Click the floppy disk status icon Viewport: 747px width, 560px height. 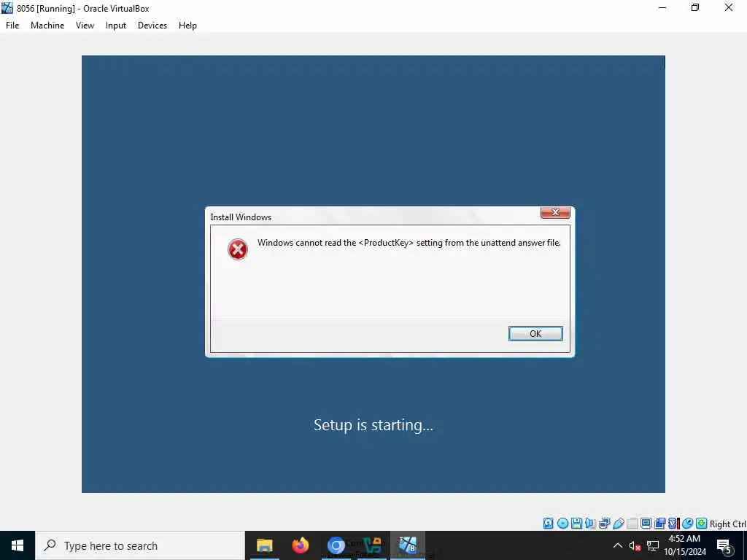pos(576,524)
